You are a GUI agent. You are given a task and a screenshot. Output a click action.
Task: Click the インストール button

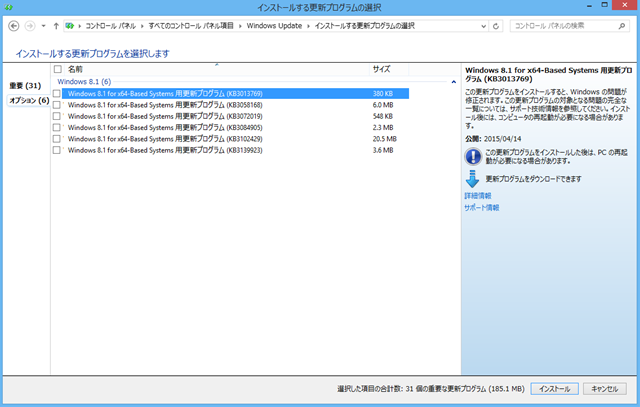point(554,389)
